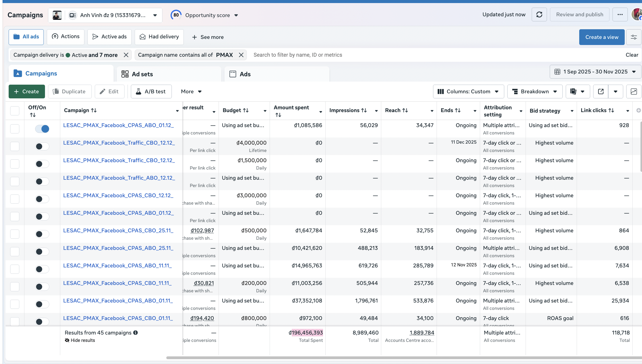Add a column using the plus icon
This screenshot has height=364, width=642.
tap(638, 110)
